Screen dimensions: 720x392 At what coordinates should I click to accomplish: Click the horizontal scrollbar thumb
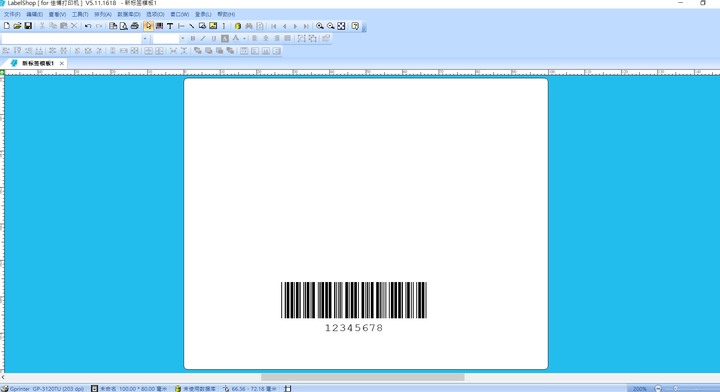(x=363, y=377)
